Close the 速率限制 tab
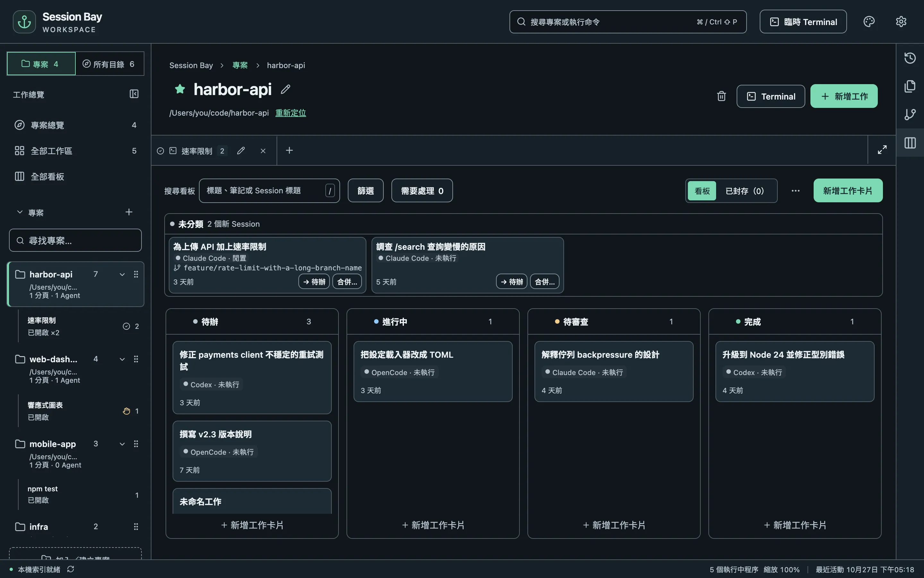The height and width of the screenshot is (578, 924). tap(263, 151)
